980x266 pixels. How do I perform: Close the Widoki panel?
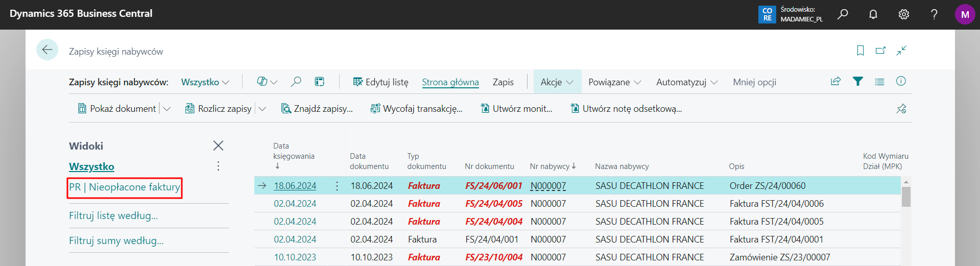click(218, 146)
